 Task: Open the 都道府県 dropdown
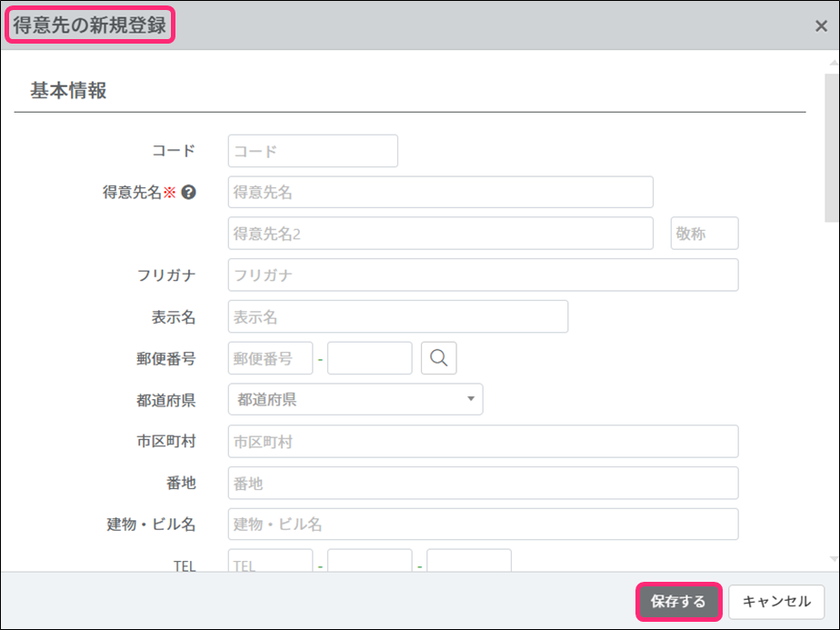coord(355,399)
